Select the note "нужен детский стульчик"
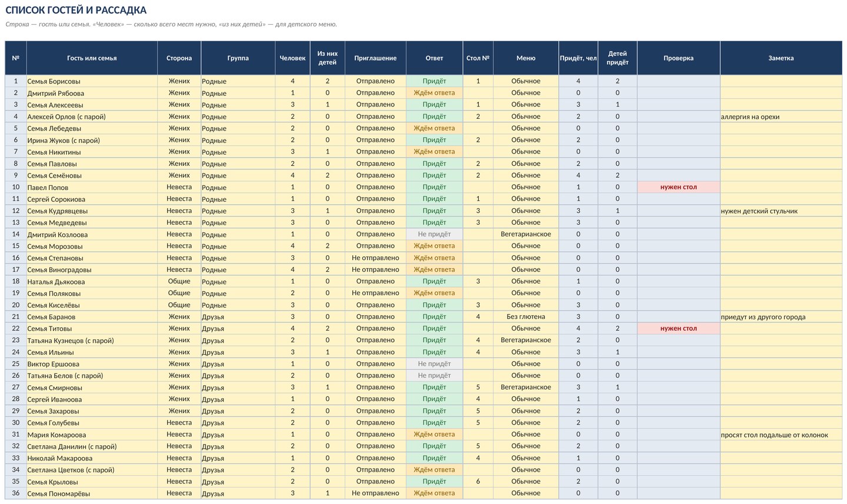This screenshot has width=847, height=504. point(759,211)
